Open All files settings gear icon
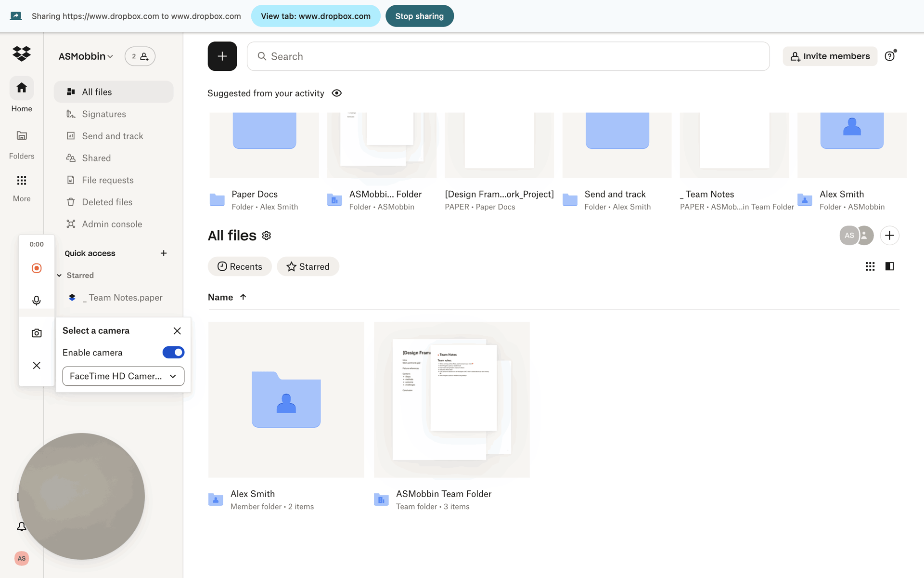924x578 pixels. (267, 236)
